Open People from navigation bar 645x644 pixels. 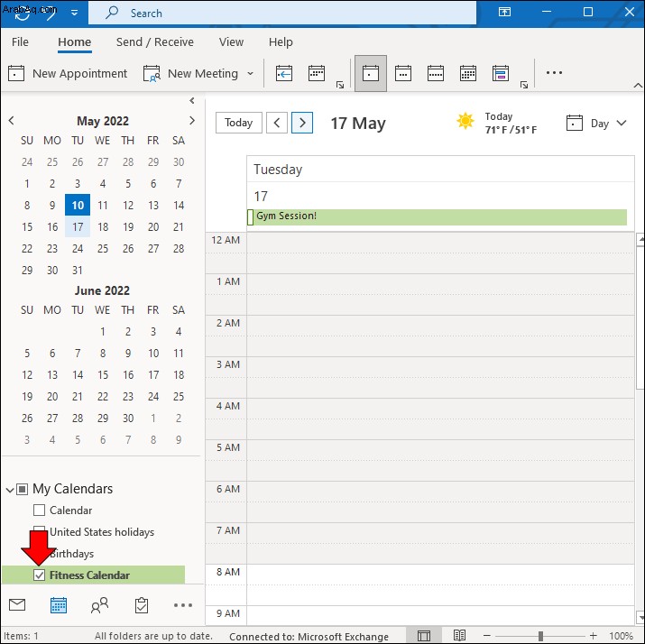[99, 605]
